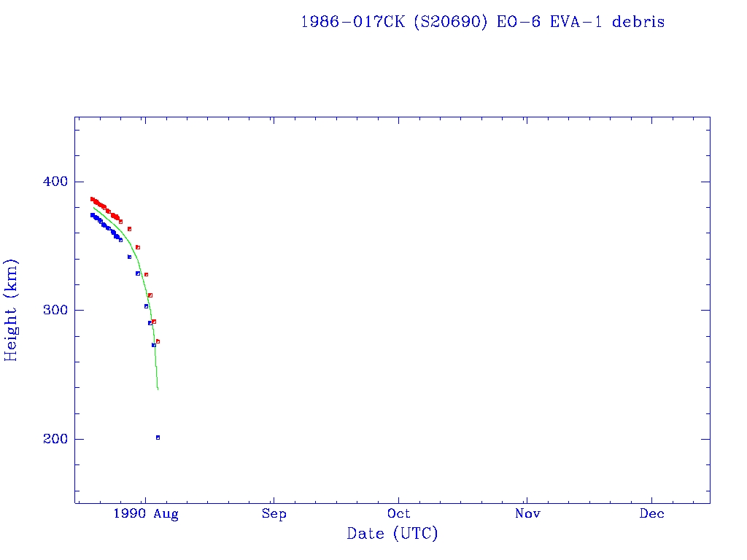Select the first (leftmost) blue data point
This screenshot has height=560, width=747.
[92, 214]
